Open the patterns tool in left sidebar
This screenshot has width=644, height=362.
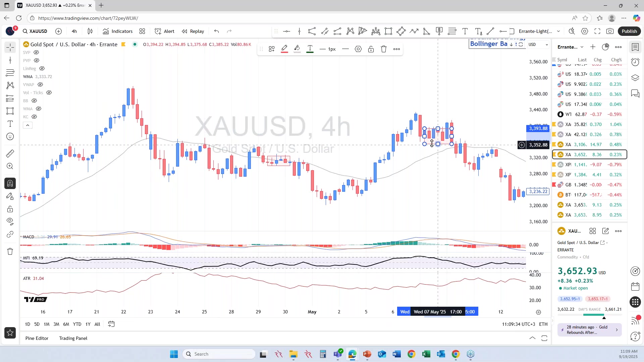[10, 85]
